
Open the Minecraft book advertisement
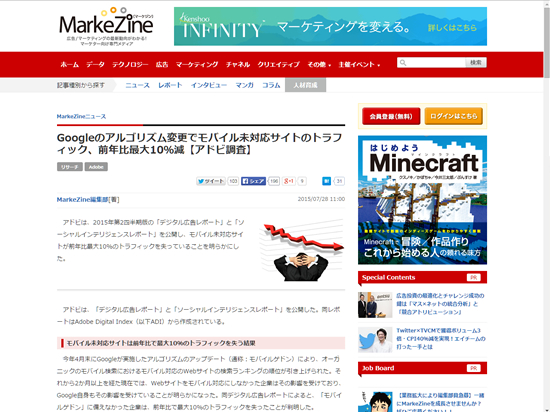click(422, 200)
